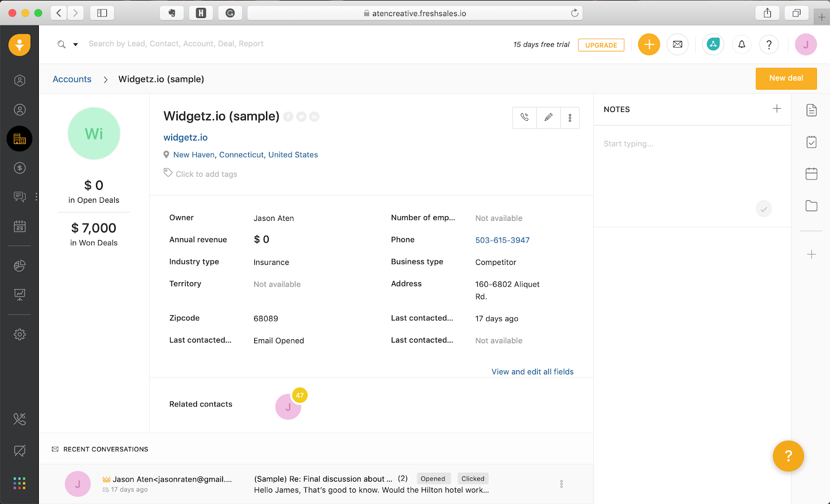This screenshot has height=504, width=830.
Task: Call the account using phone icon
Action: click(524, 118)
